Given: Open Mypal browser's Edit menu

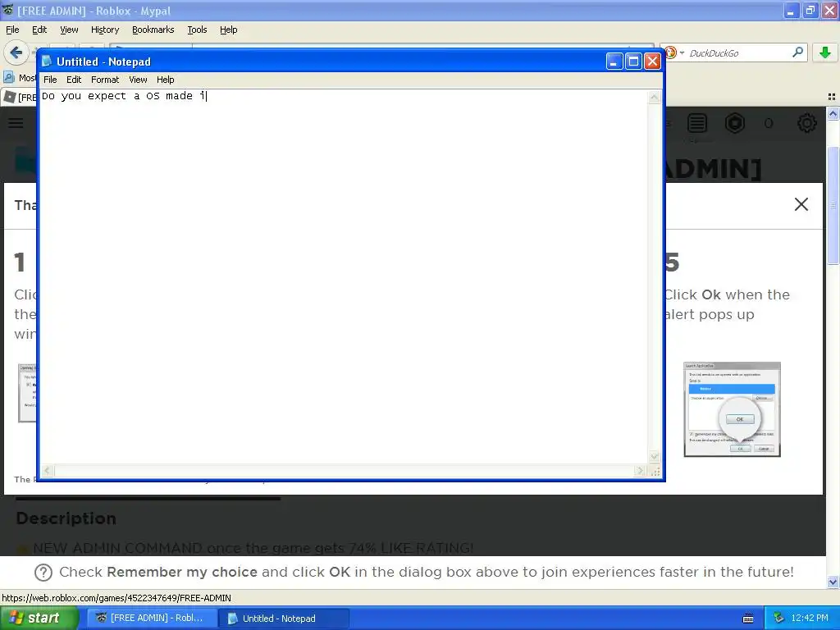Looking at the screenshot, I should pos(39,30).
